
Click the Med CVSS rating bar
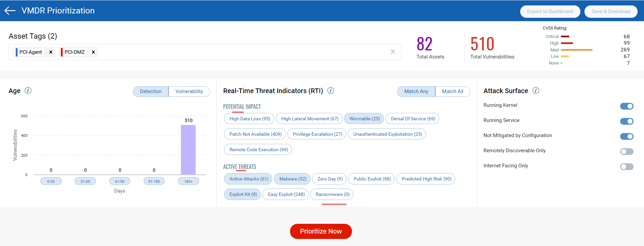577,50
